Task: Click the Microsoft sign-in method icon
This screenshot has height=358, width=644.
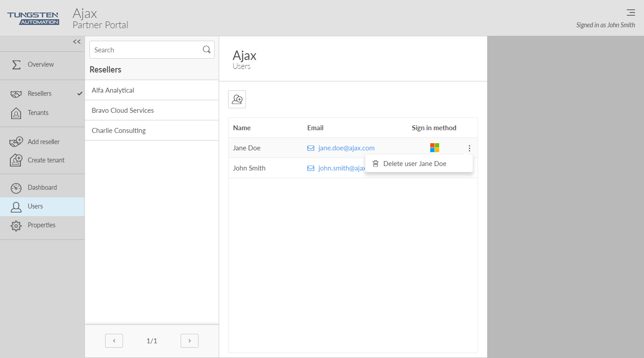Action: click(434, 148)
